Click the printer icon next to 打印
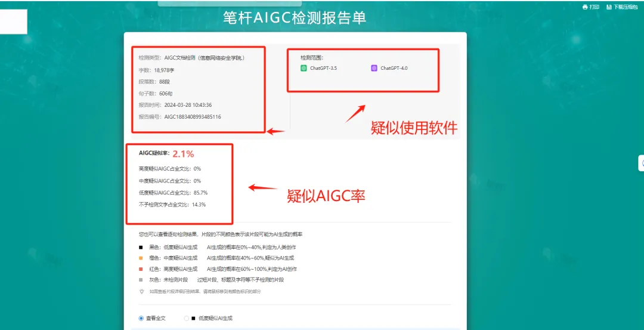 click(585, 7)
